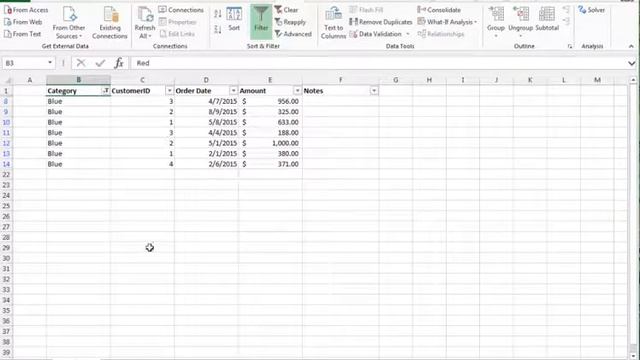
Task: Clear the current filter
Action: tap(287, 9)
